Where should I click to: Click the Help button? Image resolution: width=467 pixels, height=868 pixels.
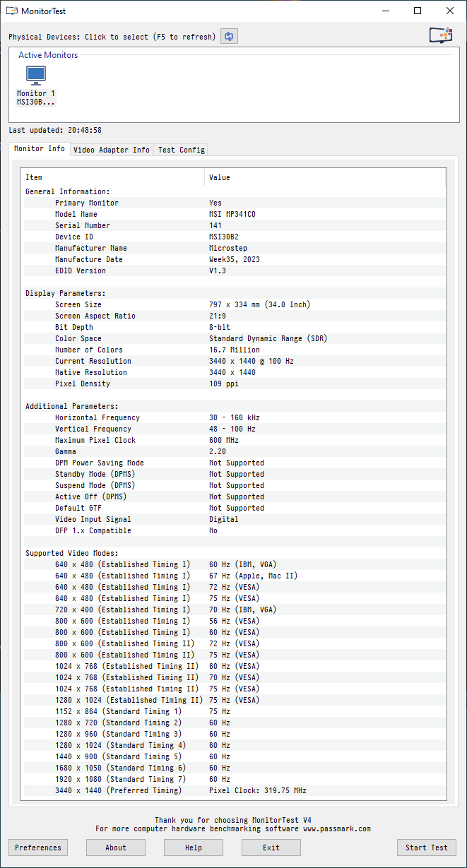194,848
